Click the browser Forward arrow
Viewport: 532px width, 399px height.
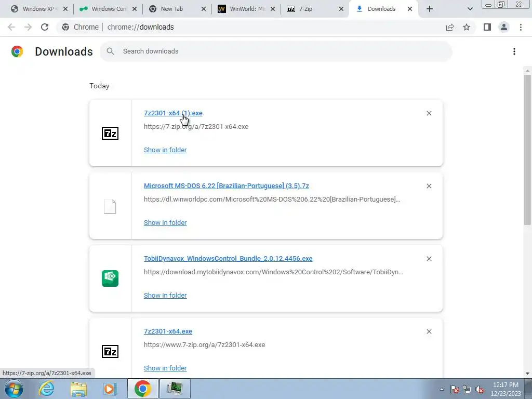(28, 27)
